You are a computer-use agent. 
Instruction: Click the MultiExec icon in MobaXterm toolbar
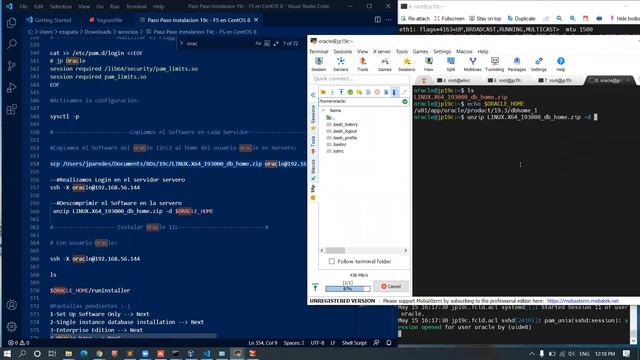pos(473,64)
